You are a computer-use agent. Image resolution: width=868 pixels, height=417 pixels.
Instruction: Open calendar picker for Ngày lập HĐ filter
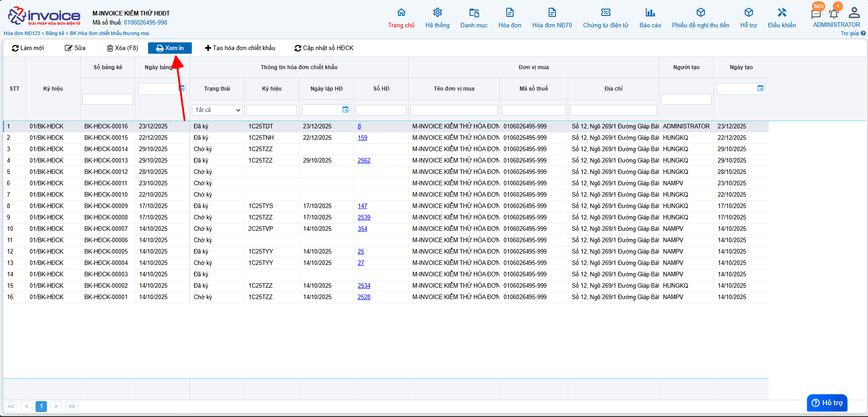point(345,110)
